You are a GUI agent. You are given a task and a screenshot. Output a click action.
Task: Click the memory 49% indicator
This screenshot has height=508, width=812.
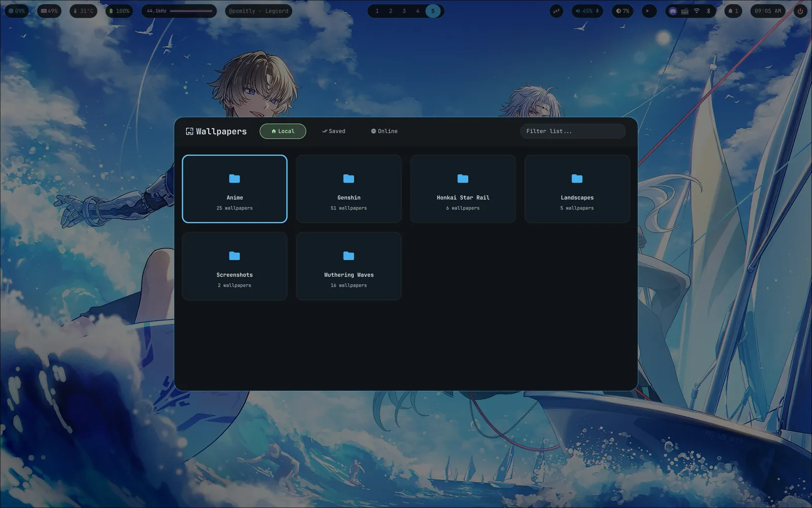point(49,11)
